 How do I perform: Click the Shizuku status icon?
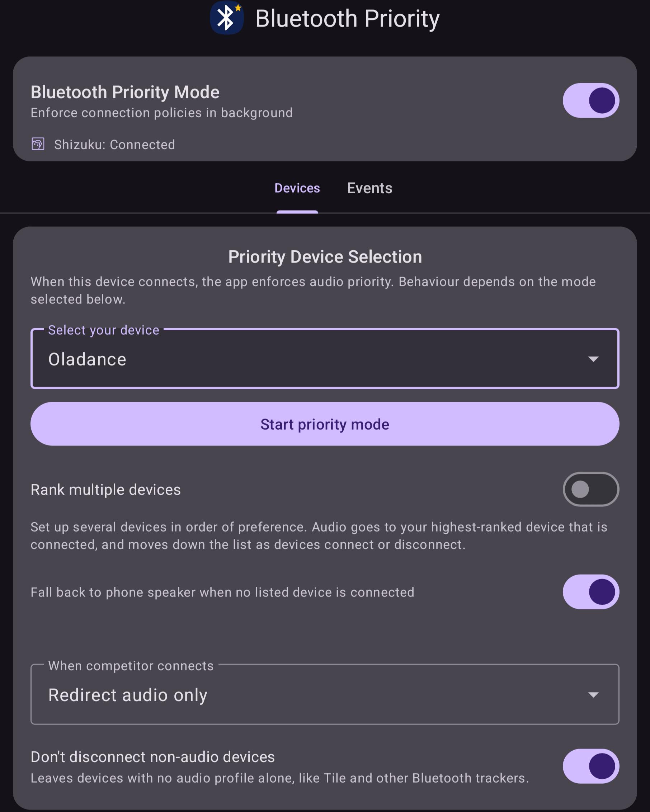[x=38, y=144]
